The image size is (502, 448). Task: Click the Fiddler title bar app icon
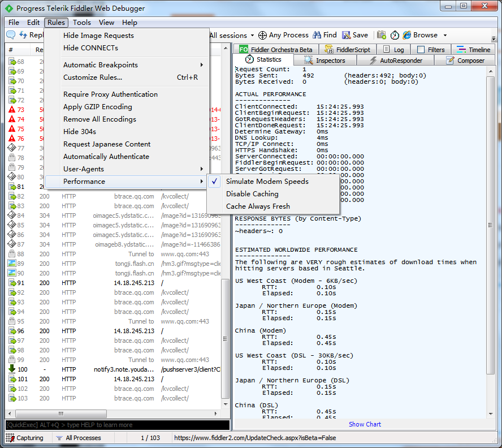click(x=9, y=8)
